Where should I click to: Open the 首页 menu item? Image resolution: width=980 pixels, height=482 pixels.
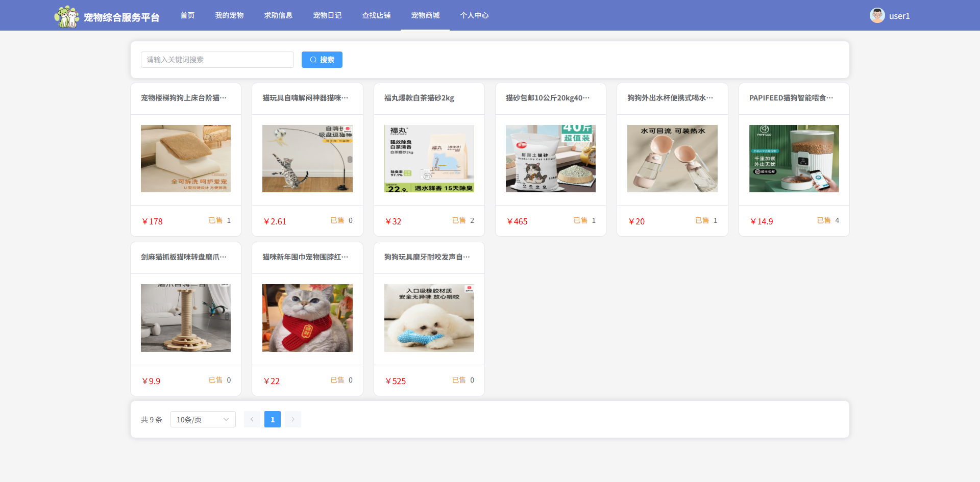pos(187,15)
